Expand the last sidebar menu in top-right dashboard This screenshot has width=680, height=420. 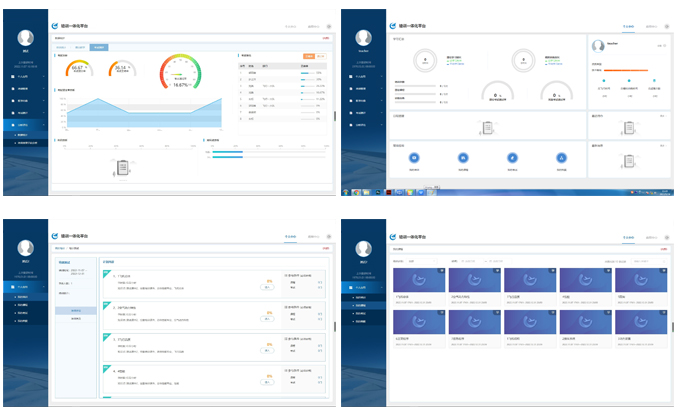click(362, 125)
